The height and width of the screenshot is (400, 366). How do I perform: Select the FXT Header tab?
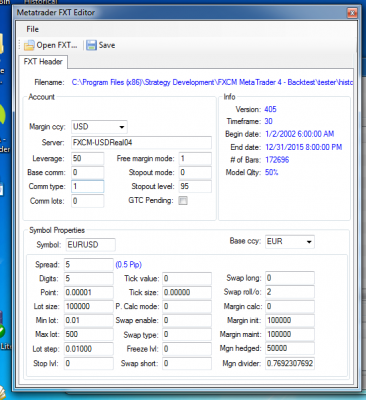[x=43, y=62]
